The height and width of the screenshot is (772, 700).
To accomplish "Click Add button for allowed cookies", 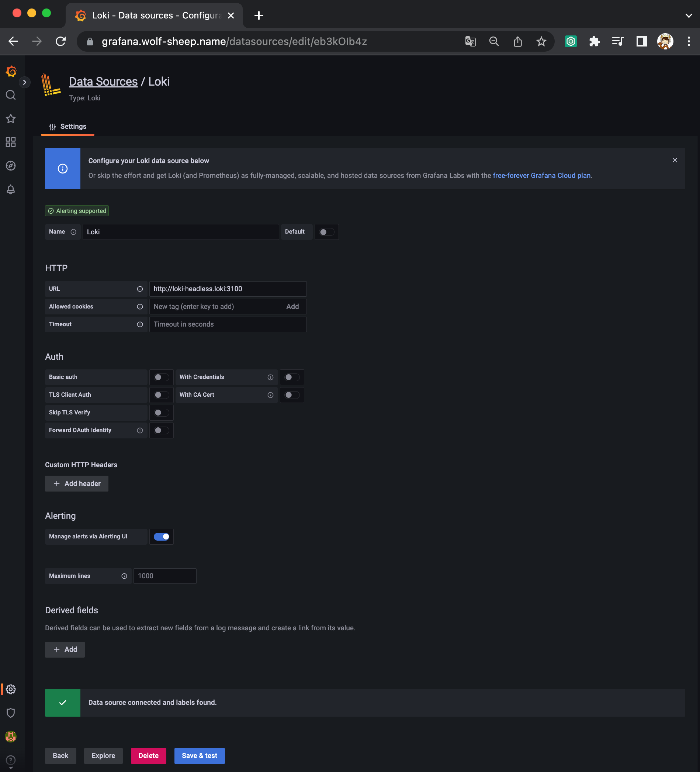I will click(292, 306).
